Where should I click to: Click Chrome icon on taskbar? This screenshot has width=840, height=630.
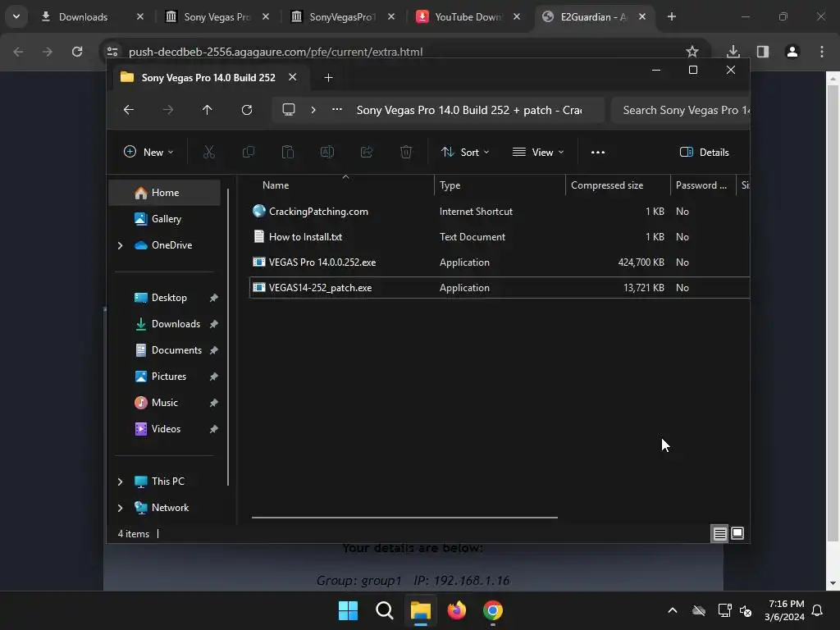[x=492, y=610]
